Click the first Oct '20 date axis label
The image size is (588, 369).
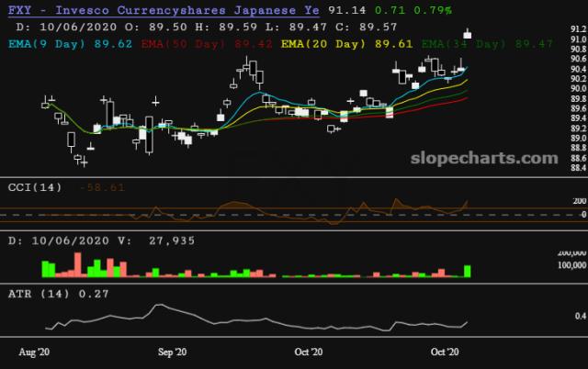(x=309, y=352)
